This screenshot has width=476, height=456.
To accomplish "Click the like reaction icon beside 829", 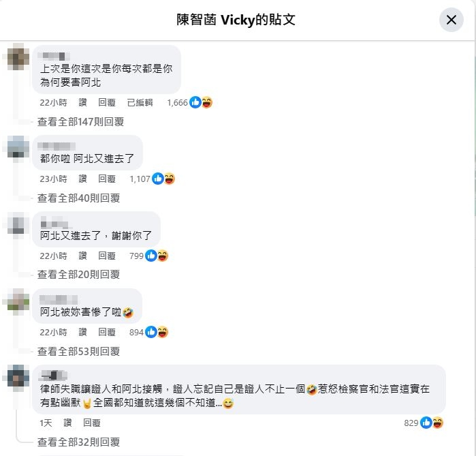I will point(426,423).
